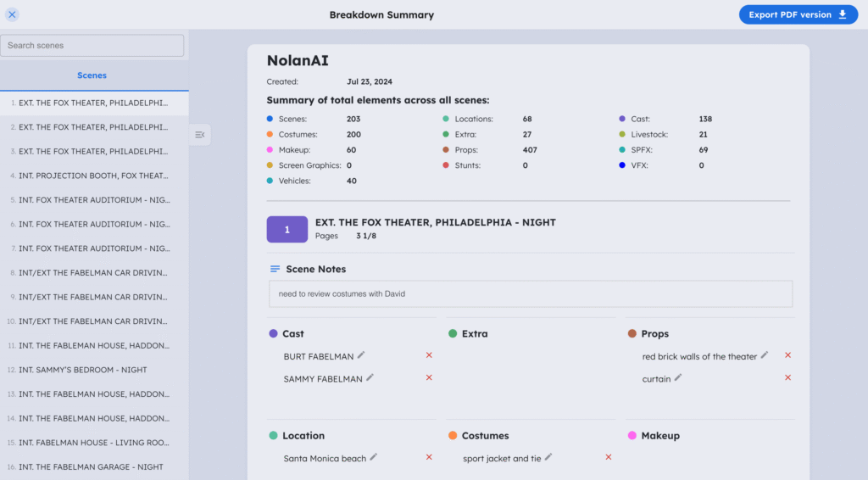Edit BURT FABELMAN cast entry

(x=361, y=355)
